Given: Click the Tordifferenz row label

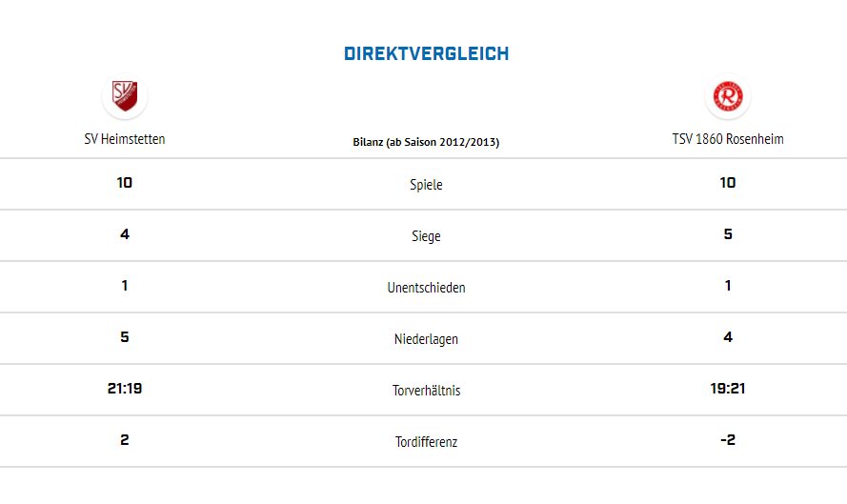Looking at the screenshot, I should pos(426,442).
